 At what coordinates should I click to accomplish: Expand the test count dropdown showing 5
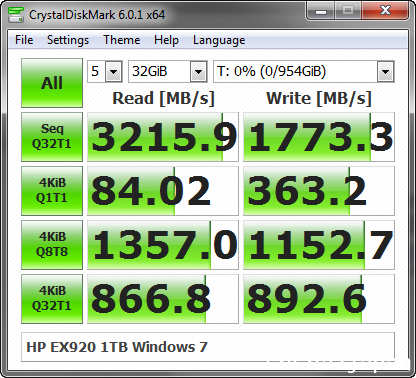(113, 71)
